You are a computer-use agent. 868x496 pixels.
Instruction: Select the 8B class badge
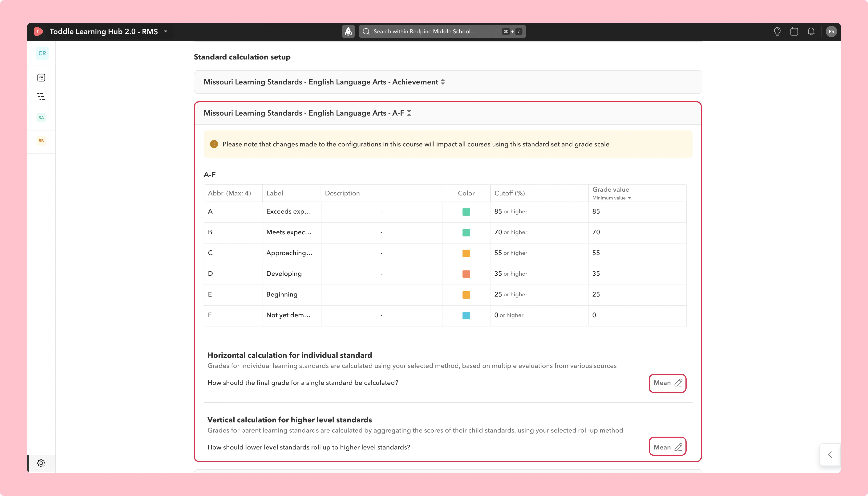[x=41, y=141]
